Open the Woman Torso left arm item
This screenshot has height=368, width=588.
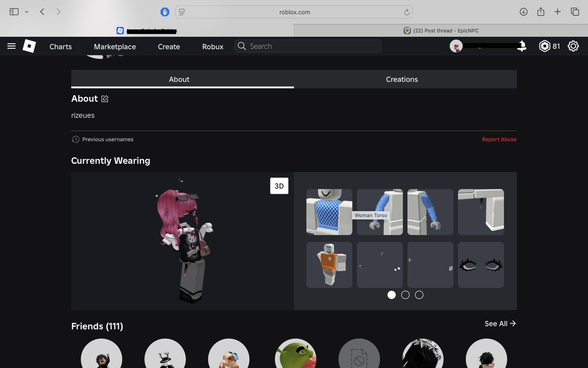[380, 212]
